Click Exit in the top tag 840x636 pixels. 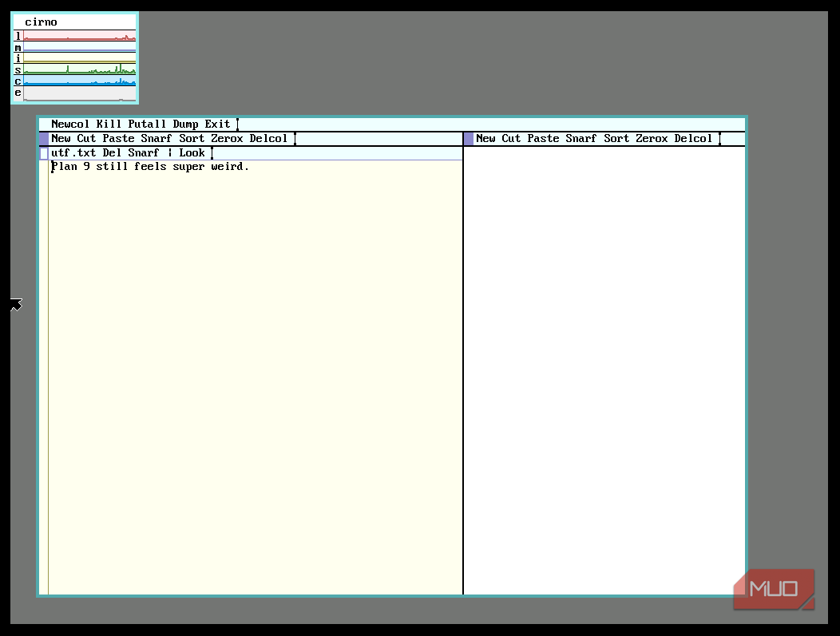(217, 124)
